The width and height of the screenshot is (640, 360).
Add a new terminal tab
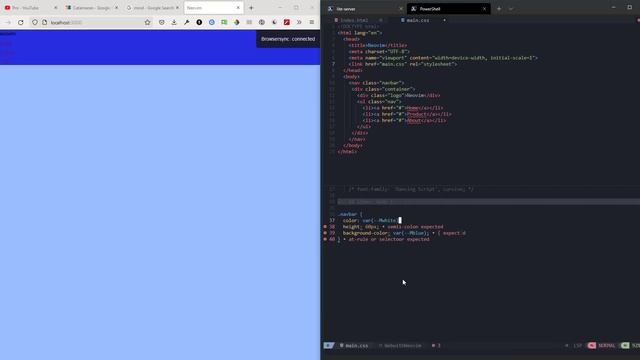(499, 9)
